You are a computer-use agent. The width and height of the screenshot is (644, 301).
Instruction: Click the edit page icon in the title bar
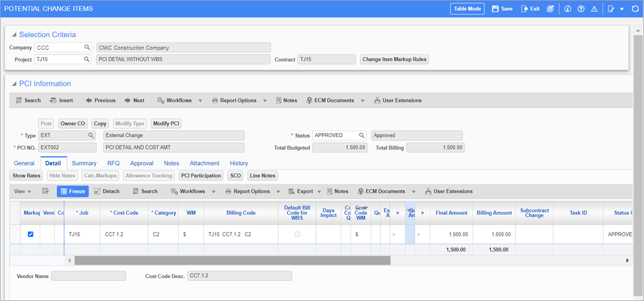(611, 9)
